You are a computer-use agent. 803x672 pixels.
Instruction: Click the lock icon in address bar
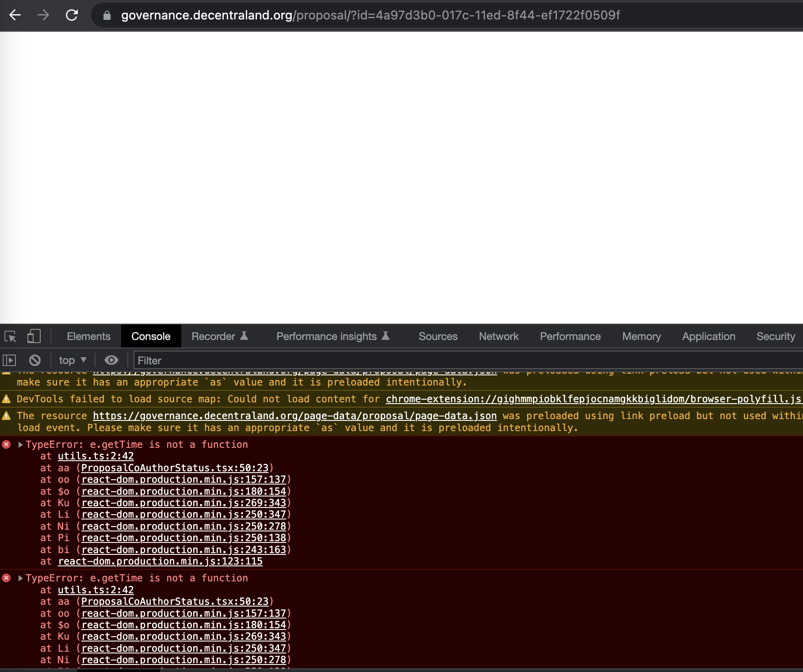[107, 15]
